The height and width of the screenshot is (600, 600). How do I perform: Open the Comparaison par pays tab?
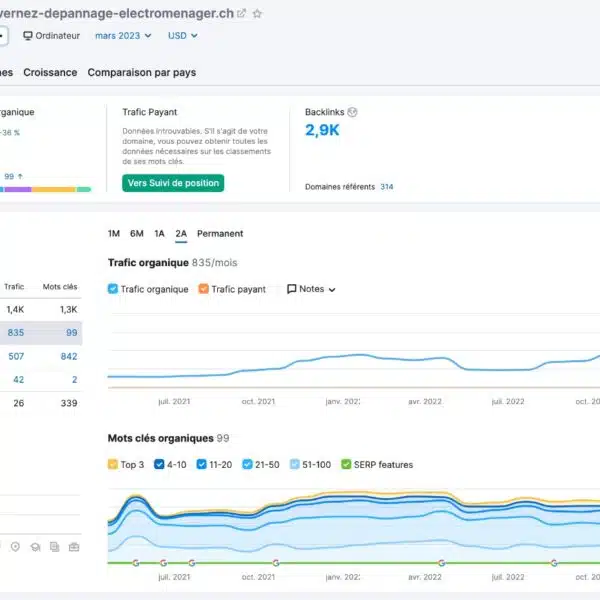point(142,73)
